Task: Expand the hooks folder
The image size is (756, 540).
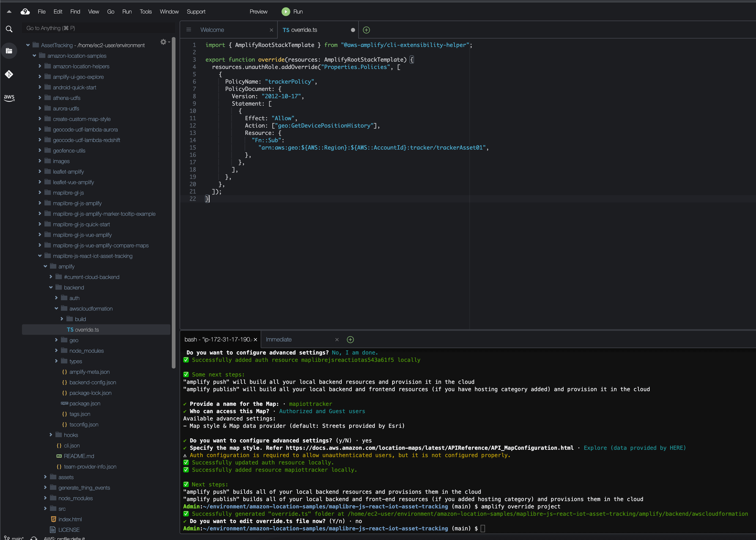Action: (51, 435)
